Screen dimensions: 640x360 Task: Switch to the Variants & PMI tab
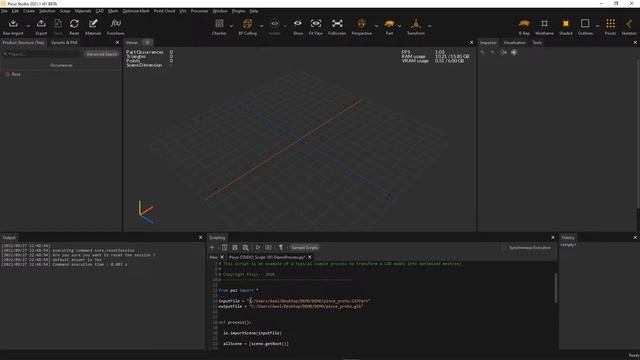tap(64, 42)
